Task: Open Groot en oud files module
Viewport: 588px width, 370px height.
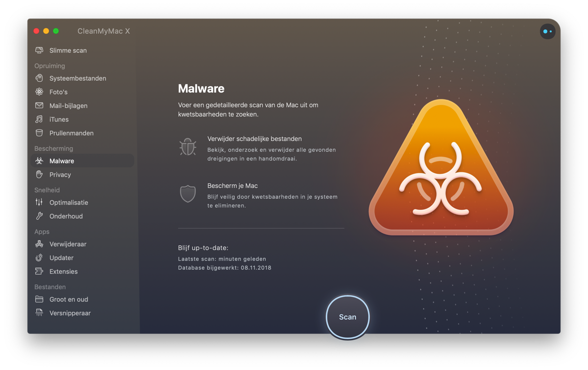Action: coord(68,300)
